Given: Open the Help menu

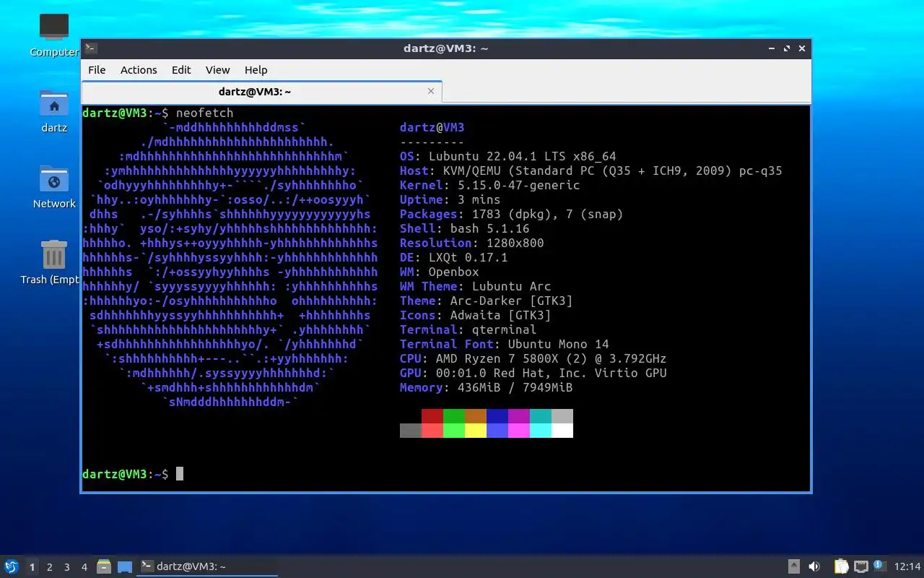Looking at the screenshot, I should click(x=256, y=70).
